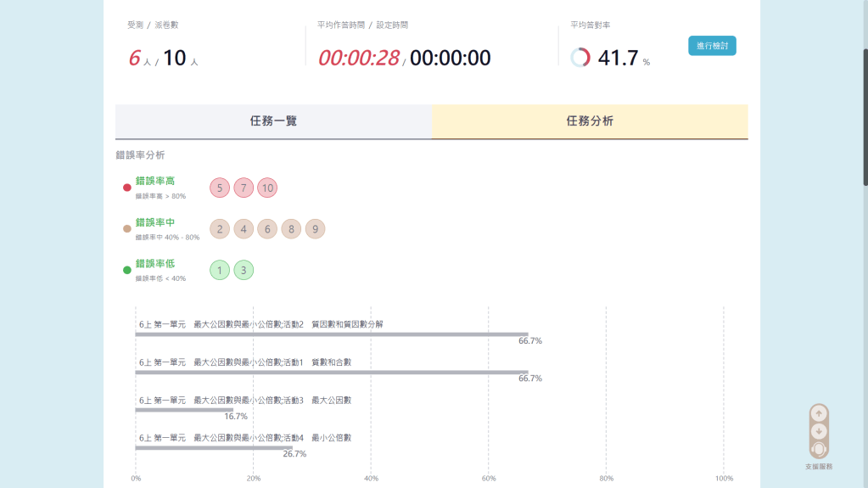Select question 8 circle badge
The width and height of the screenshot is (868, 488).
[291, 229]
